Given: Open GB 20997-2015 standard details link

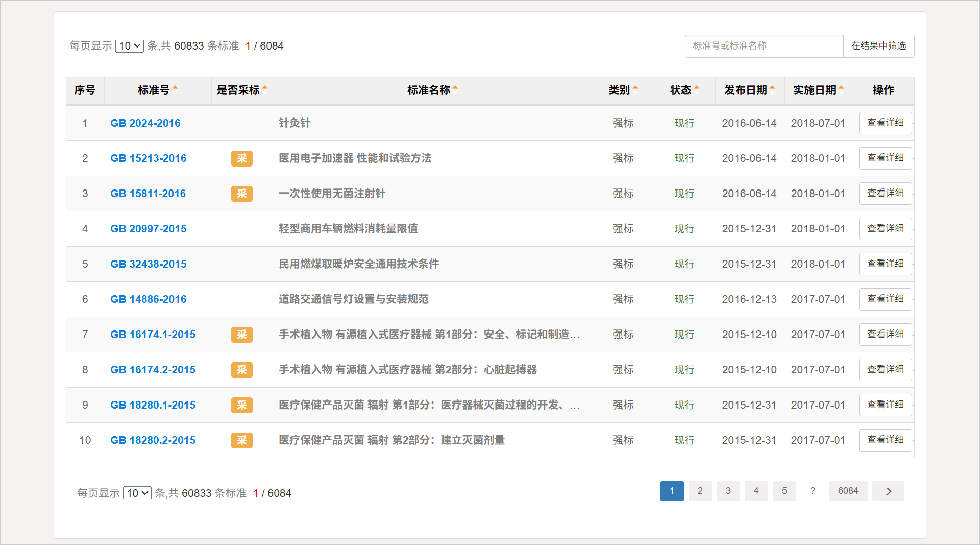Looking at the screenshot, I should click(x=149, y=229).
